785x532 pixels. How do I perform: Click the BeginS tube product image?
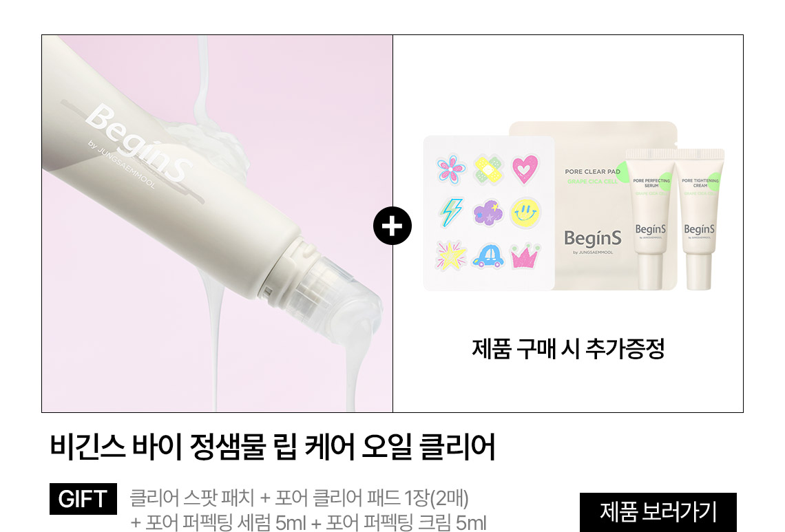[218, 224]
